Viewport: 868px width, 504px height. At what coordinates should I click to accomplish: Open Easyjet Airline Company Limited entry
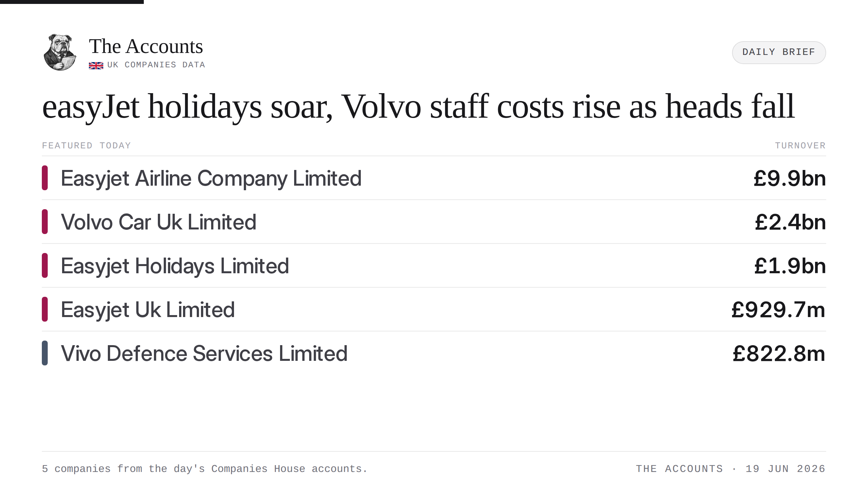[x=434, y=178]
